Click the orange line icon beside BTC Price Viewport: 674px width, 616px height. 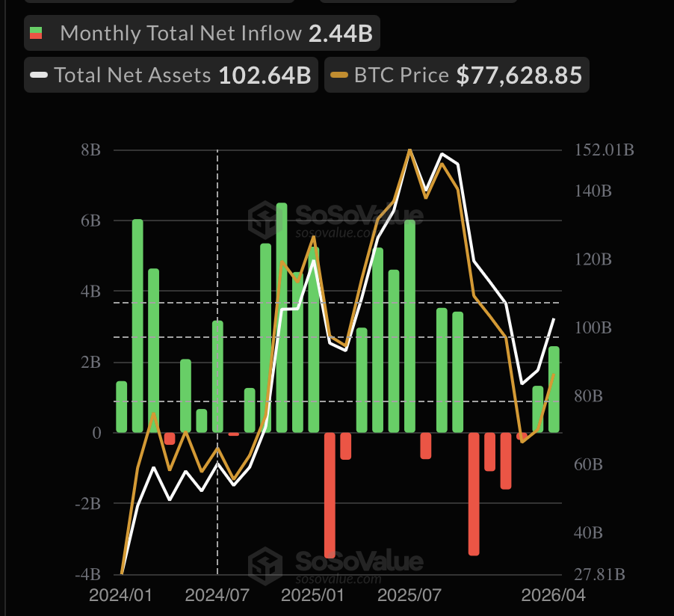coord(338,75)
